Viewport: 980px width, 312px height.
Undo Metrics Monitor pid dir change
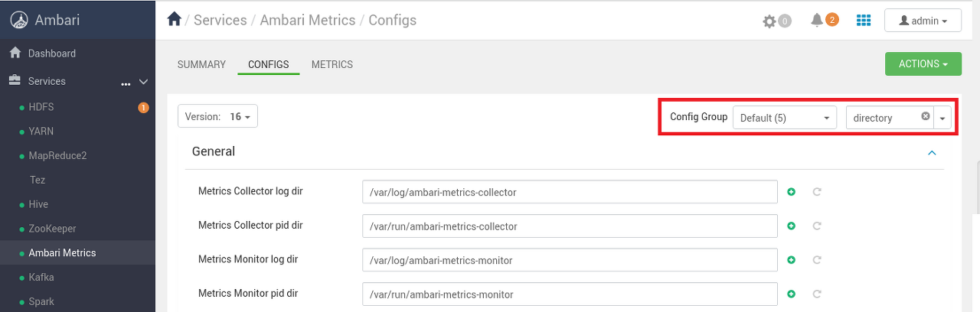817,294
